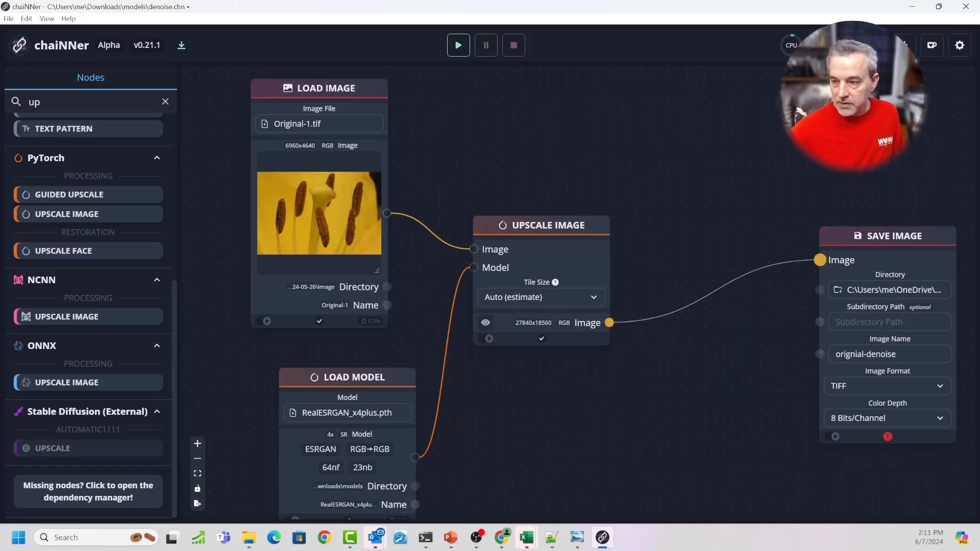Collapse the NCNN category

tap(157, 280)
